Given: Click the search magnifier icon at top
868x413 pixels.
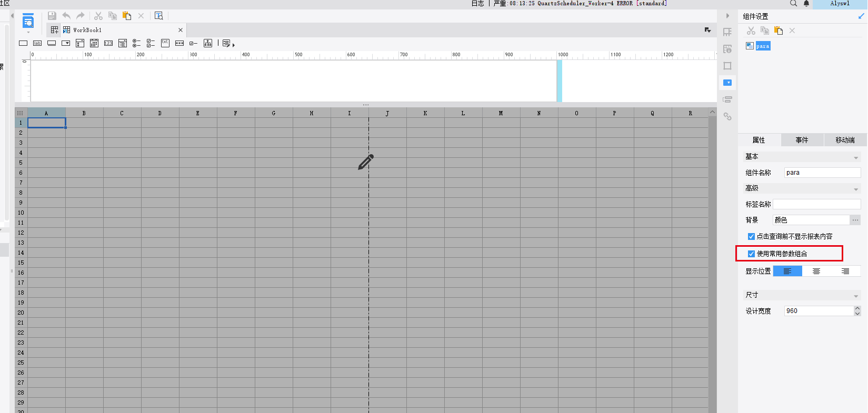Looking at the screenshot, I should (793, 3).
